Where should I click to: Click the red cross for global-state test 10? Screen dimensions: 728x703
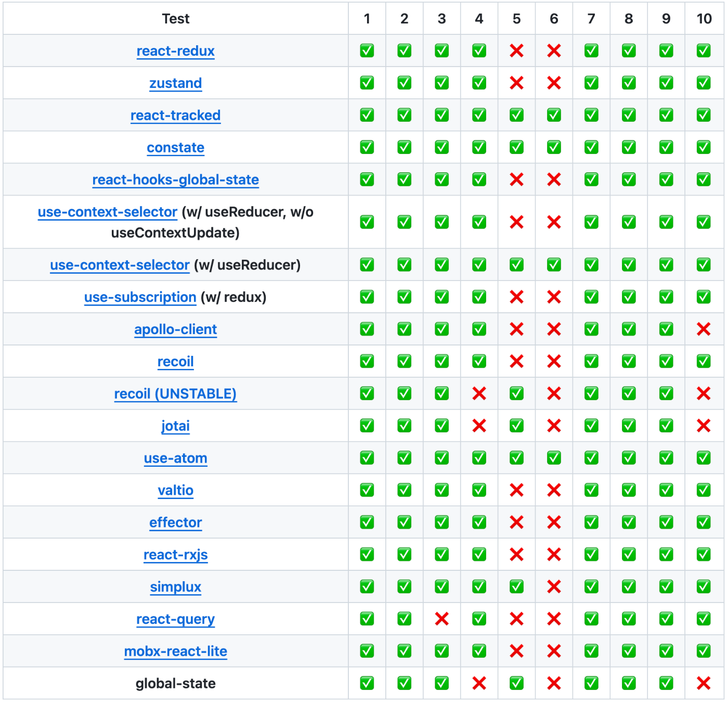tap(704, 684)
